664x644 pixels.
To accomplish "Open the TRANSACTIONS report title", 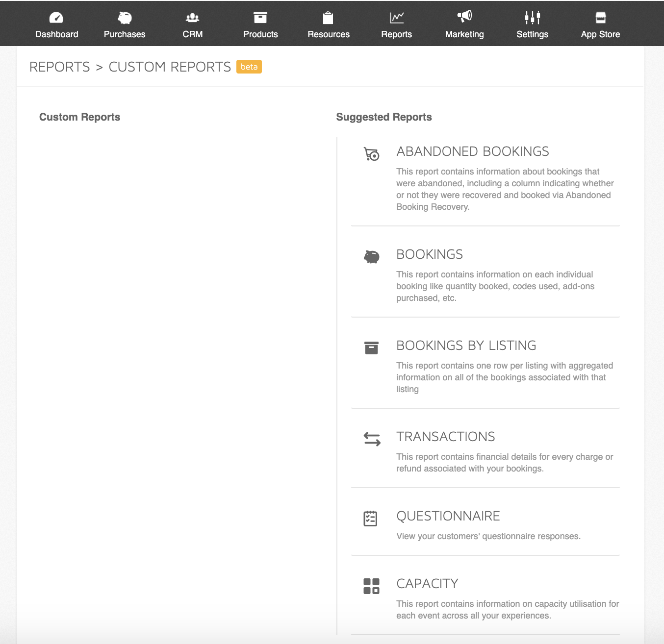I will pos(446,437).
